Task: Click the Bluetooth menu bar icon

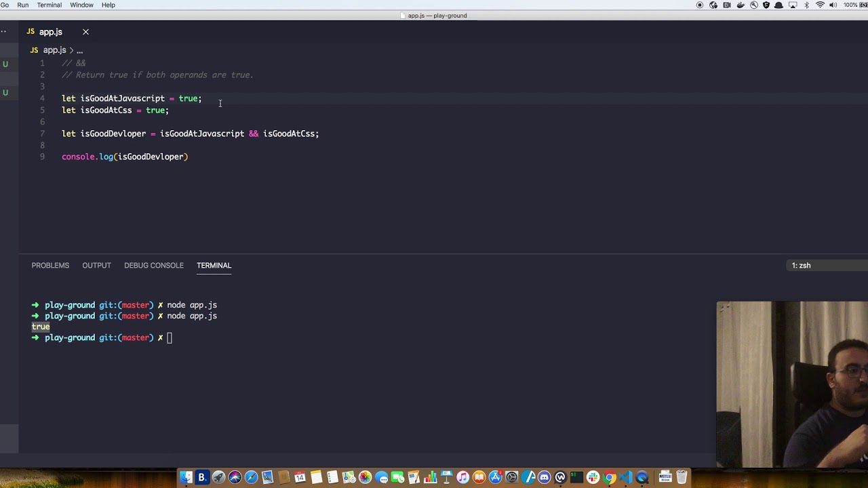Action: [x=806, y=5]
